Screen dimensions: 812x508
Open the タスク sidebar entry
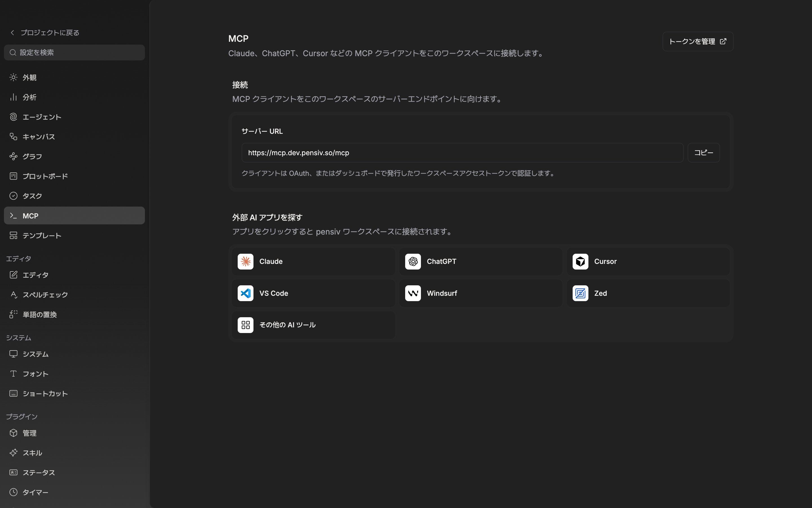74,196
